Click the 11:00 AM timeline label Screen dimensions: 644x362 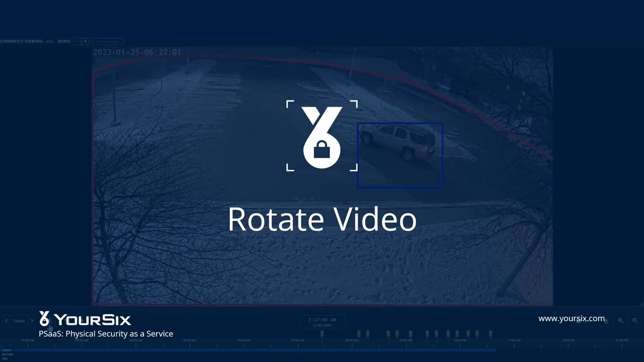click(514, 340)
